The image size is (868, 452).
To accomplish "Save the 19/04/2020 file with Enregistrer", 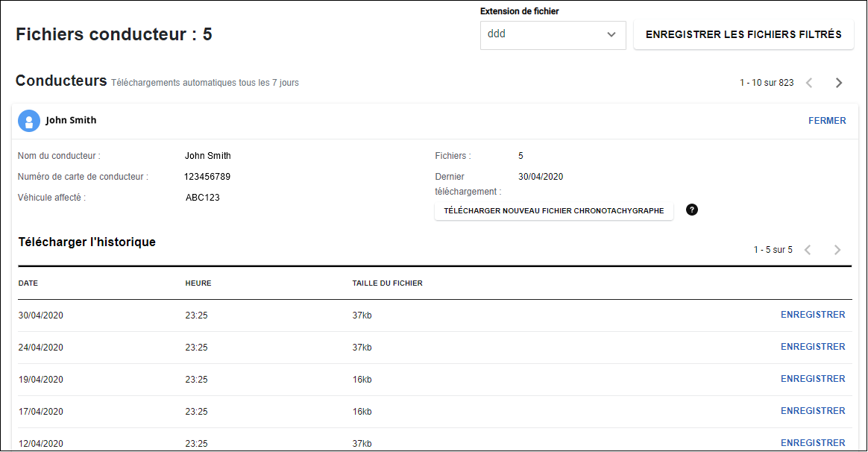I will [x=813, y=379].
